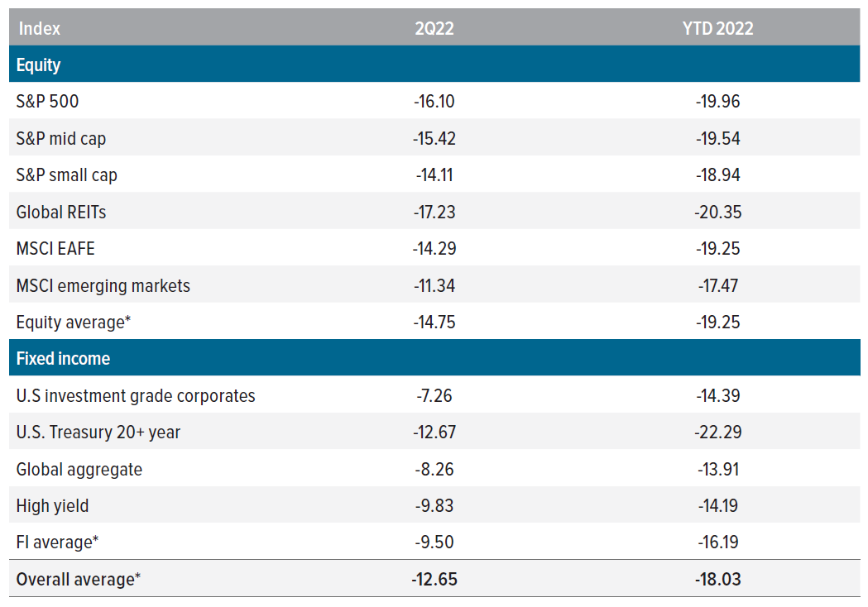Select the value -9.83
Screen dimensions: 868x607
tap(434, 506)
